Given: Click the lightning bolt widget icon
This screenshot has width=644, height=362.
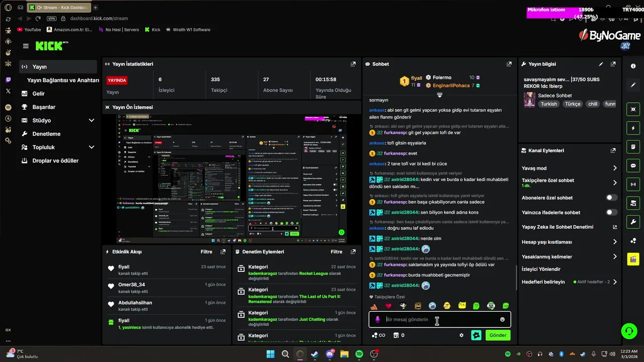Looking at the screenshot, I should pyautogui.click(x=633, y=128).
